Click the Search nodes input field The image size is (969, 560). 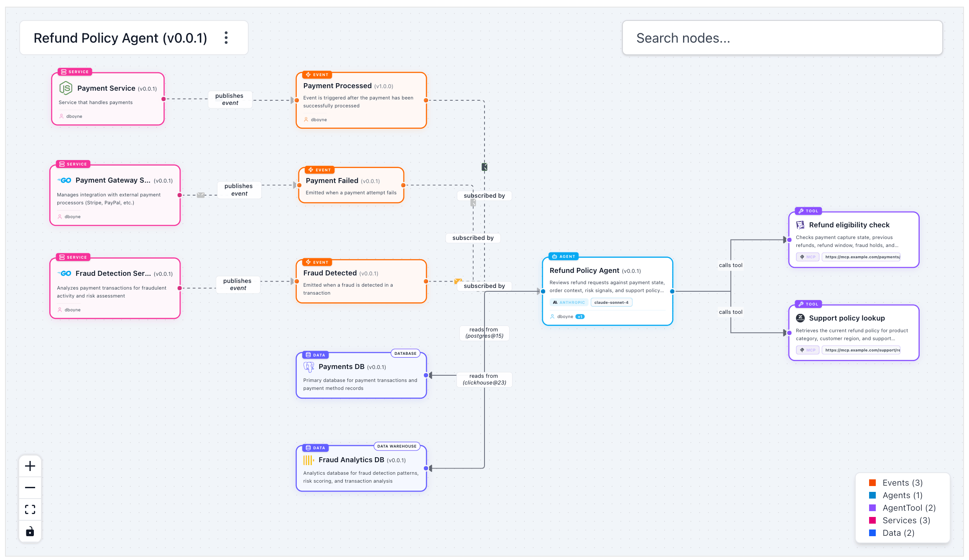[782, 38]
